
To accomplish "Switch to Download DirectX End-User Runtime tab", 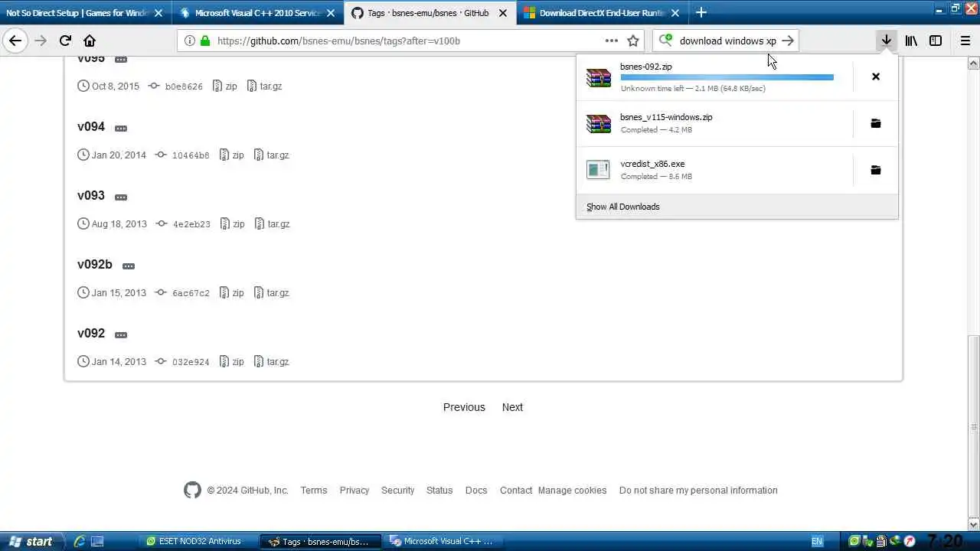I will pyautogui.click(x=603, y=12).
